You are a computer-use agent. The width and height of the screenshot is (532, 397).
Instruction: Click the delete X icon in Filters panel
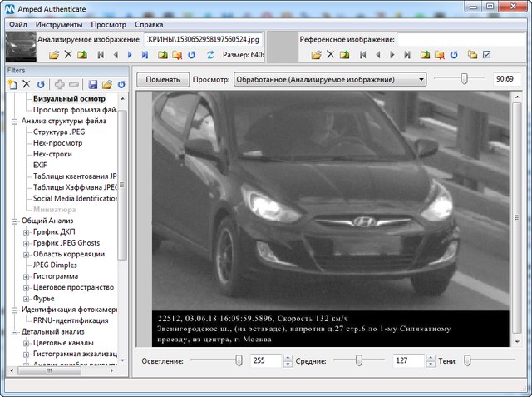[x=26, y=85]
